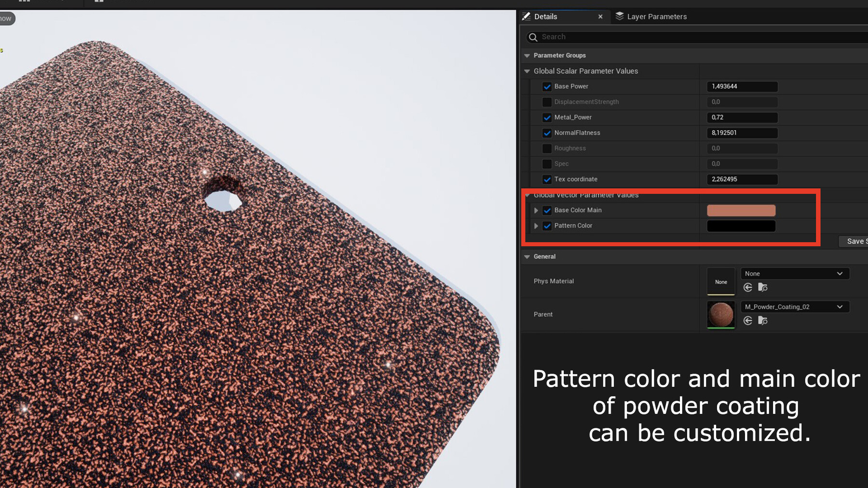Collapse the Global Scalar Parameter Values section
Viewport: 868px width, 488px height.
527,71
